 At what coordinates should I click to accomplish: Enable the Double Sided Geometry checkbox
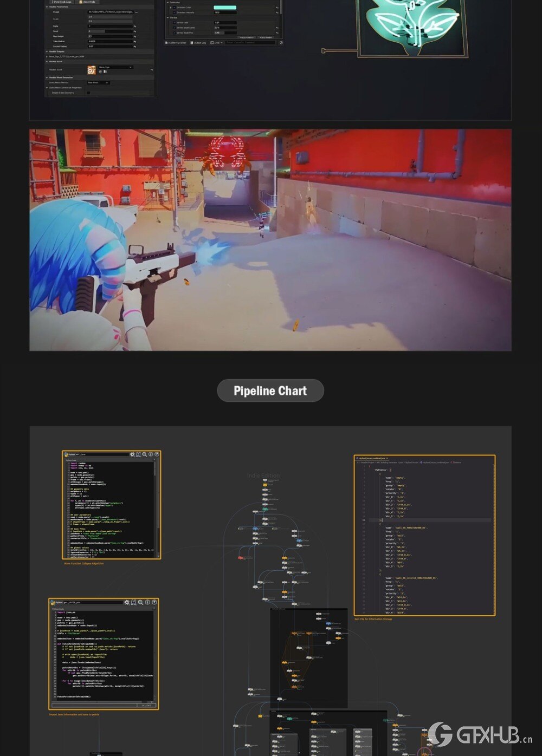[88, 93]
